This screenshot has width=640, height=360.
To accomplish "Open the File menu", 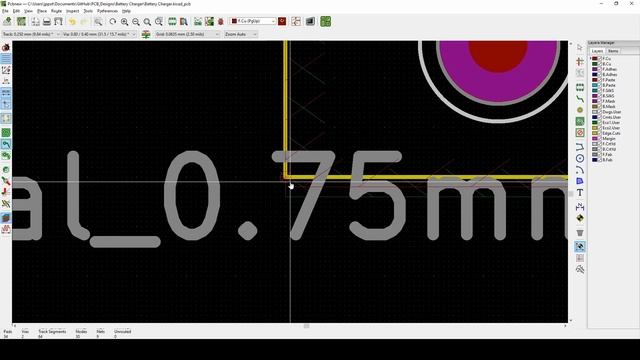I will pos(5,11).
